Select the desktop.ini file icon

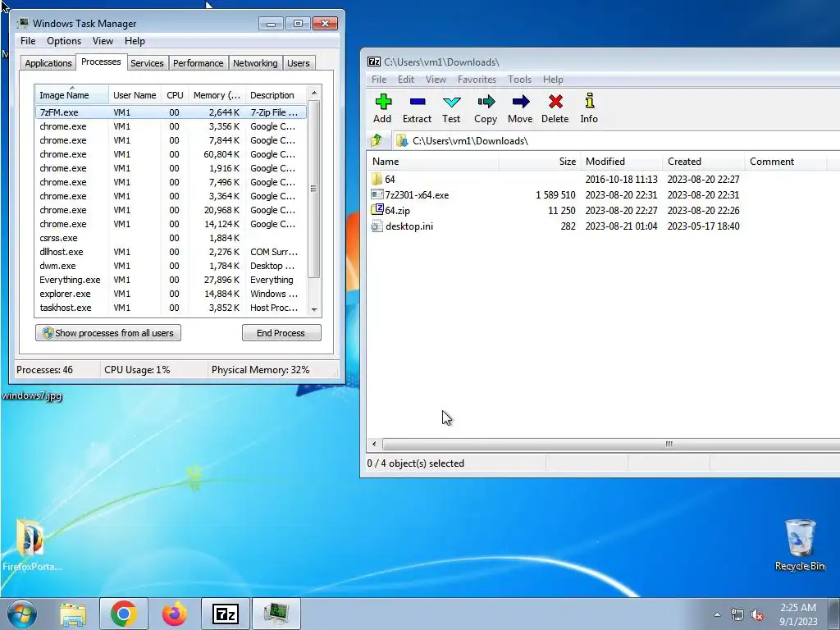[377, 226]
